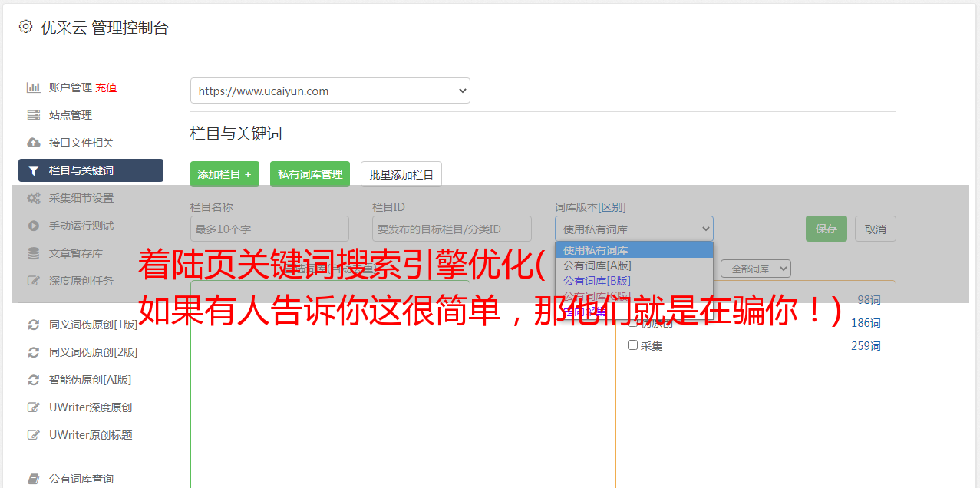Click the play circle icon for 手动运行测试

coord(34,226)
